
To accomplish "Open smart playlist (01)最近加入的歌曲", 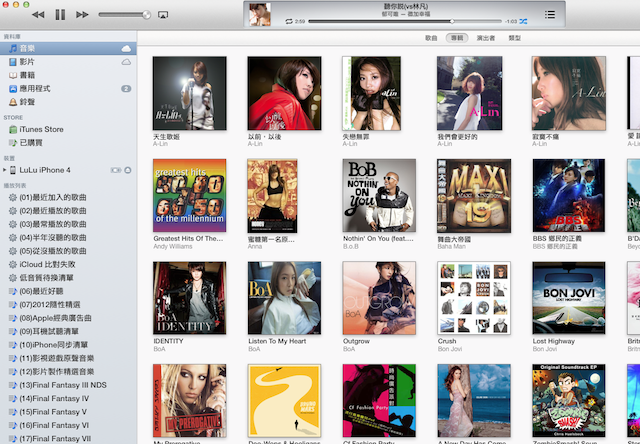I will coord(68,198).
